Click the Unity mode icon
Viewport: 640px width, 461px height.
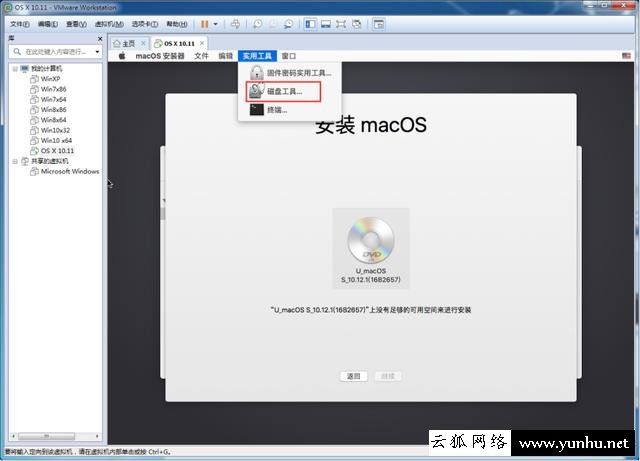click(x=356, y=24)
